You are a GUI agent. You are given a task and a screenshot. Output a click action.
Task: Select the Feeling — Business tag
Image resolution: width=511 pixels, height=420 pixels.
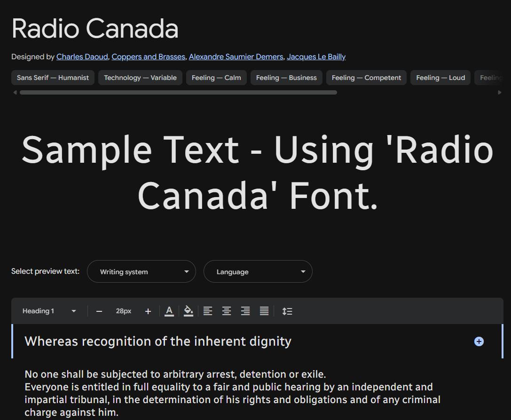(286, 78)
